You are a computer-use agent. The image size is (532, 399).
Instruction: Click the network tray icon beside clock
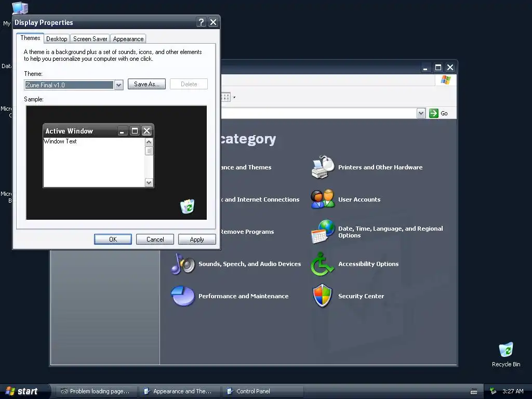point(493,391)
